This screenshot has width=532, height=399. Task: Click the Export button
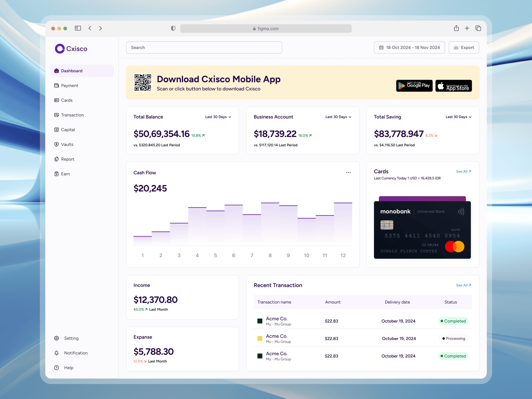click(x=464, y=47)
